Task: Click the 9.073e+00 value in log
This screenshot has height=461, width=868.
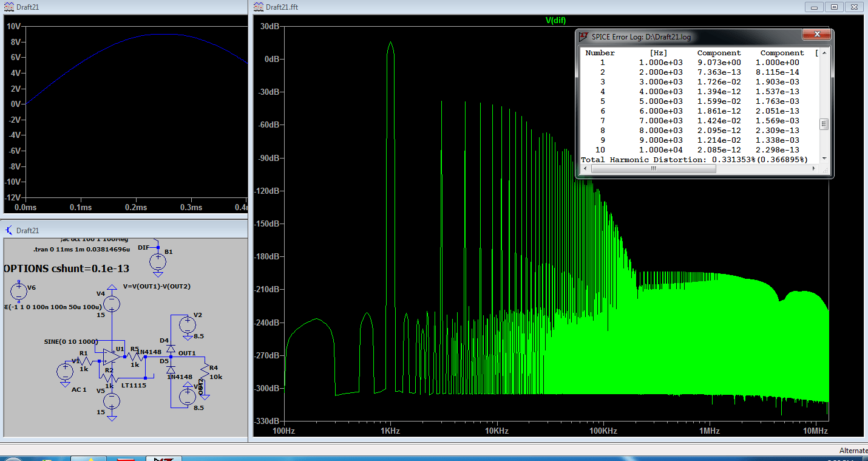Action: [x=719, y=63]
